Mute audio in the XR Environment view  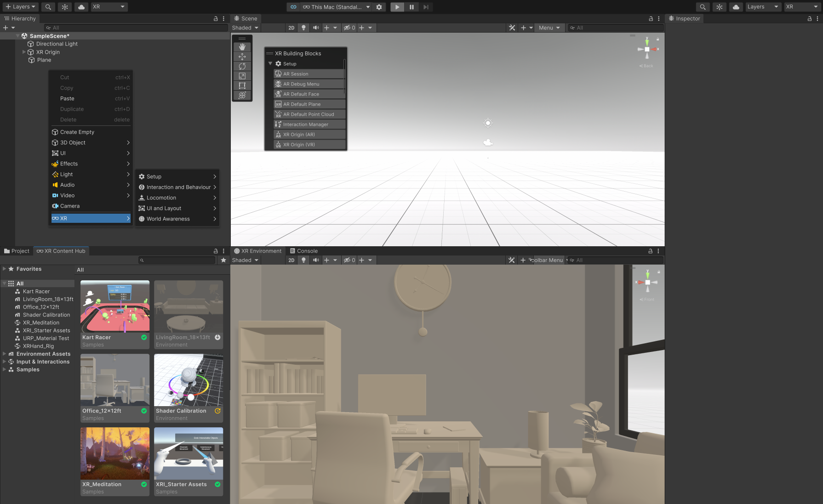[x=316, y=260]
